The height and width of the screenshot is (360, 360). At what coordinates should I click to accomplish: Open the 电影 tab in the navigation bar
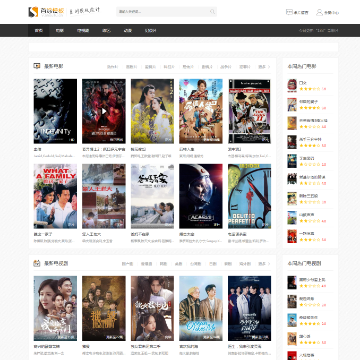(60, 31)
